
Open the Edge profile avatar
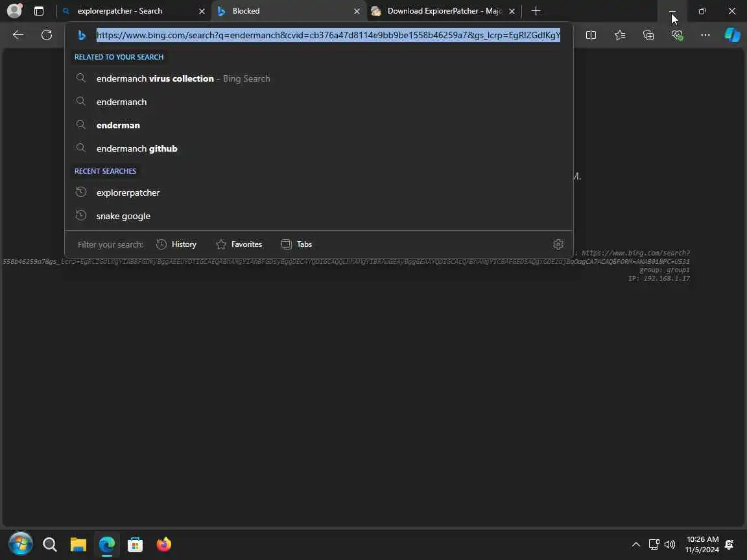14,10
